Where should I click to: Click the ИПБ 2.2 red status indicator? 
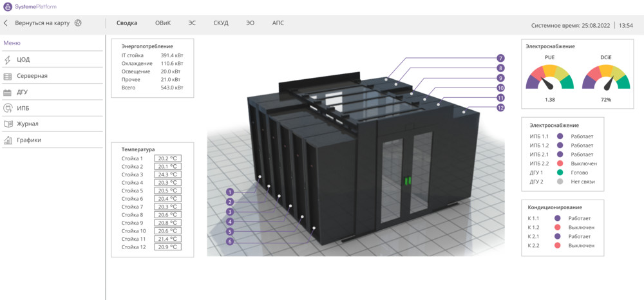560,164
